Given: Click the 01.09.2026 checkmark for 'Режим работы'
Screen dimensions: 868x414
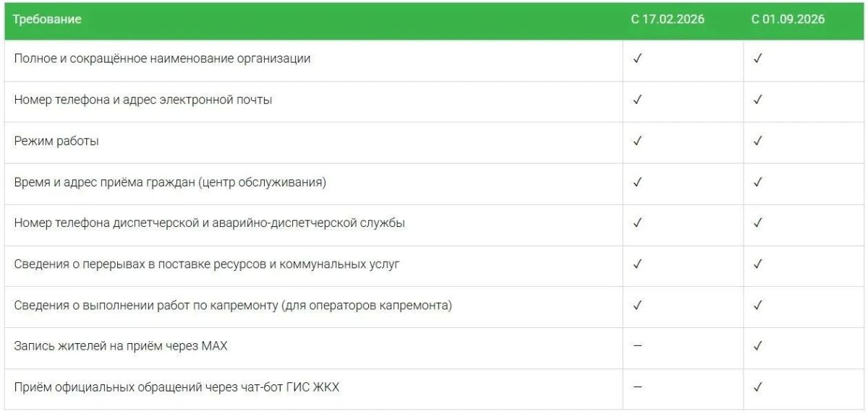Looking at the screenshot, I should [757, 141].
